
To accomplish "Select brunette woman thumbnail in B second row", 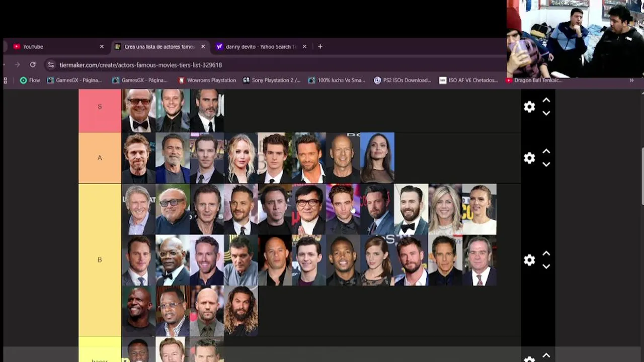I will point(377,260).
